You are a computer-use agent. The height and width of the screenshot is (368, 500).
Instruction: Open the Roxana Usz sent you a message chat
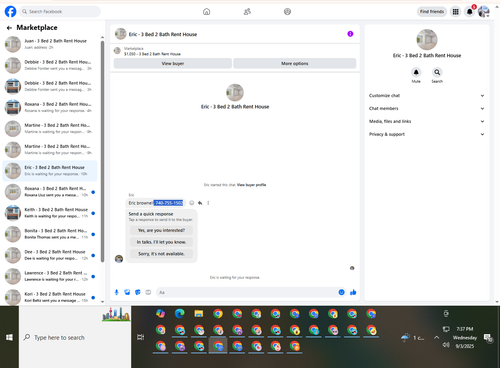(x=50, y=192)
